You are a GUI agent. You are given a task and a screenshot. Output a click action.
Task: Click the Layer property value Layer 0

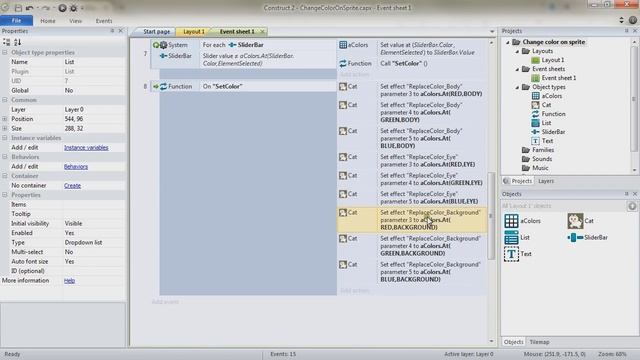94,109
